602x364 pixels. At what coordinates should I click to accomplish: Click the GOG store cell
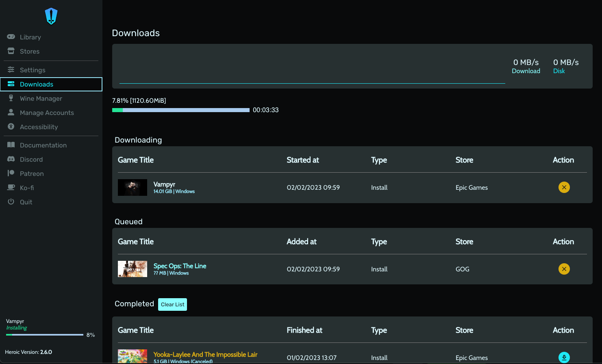[x=463, y=269]
